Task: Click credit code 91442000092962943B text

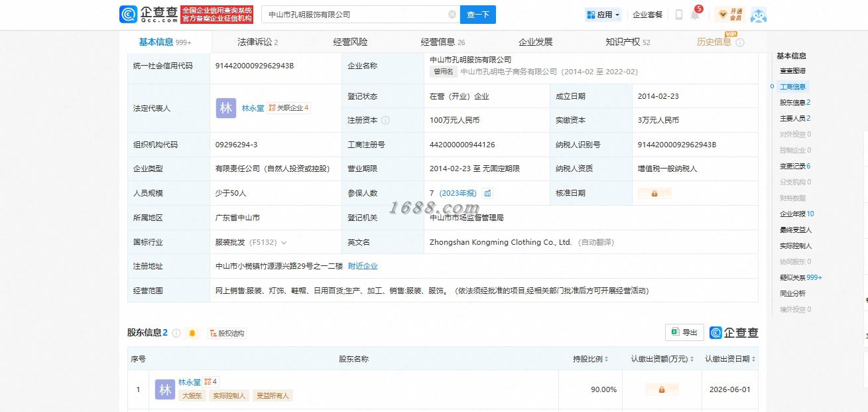Action: (255, 66)
